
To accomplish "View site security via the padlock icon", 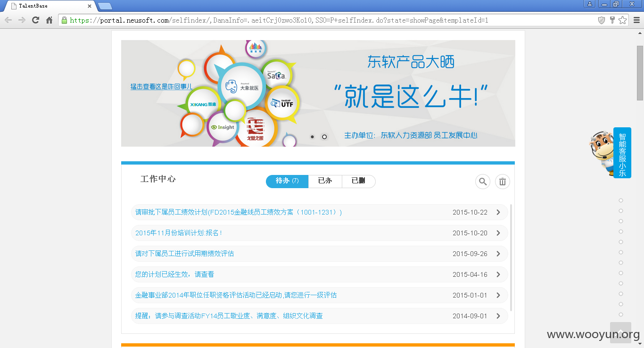I will click(64, 20).
